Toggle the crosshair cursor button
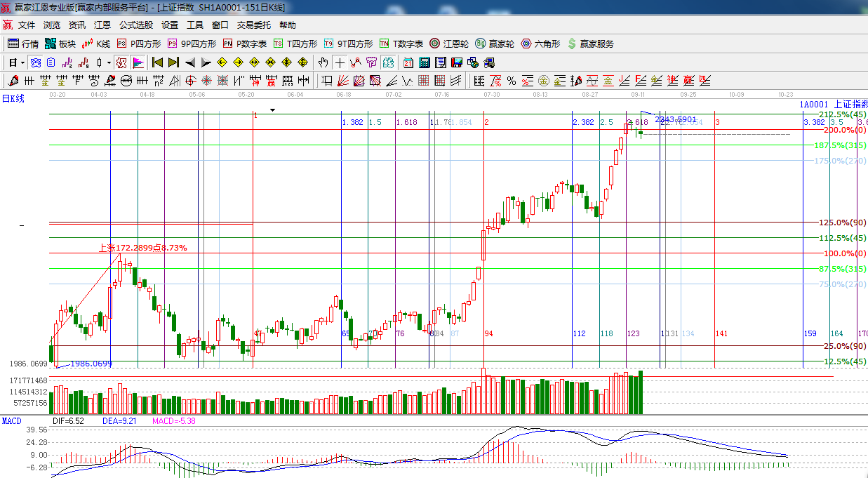This screenshot has width=868, height=478. pyautogui.click(x=340, y=62)
